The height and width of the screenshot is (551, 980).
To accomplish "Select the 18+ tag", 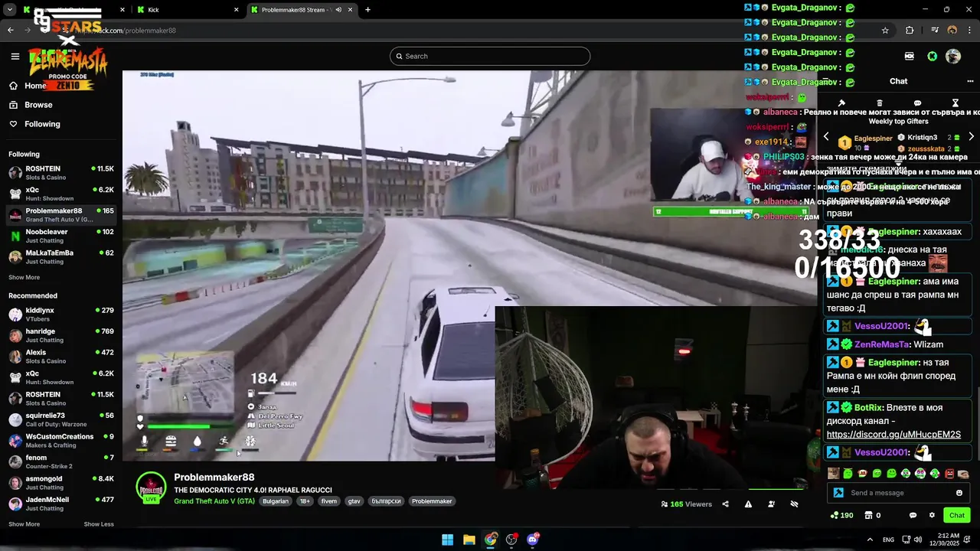I will 305,501.
